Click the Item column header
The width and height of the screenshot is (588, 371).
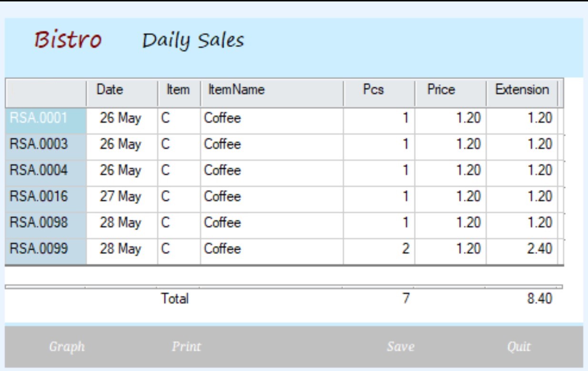[178, 90]
